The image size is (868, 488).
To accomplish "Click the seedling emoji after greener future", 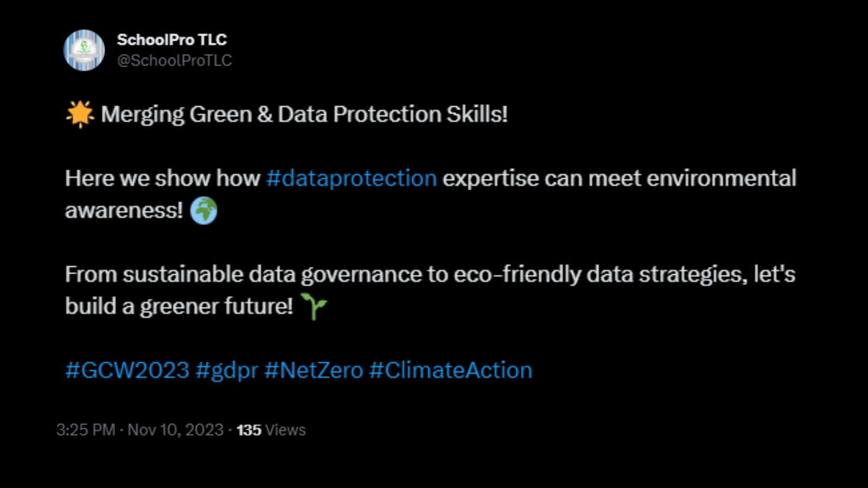I will [314, 306].
